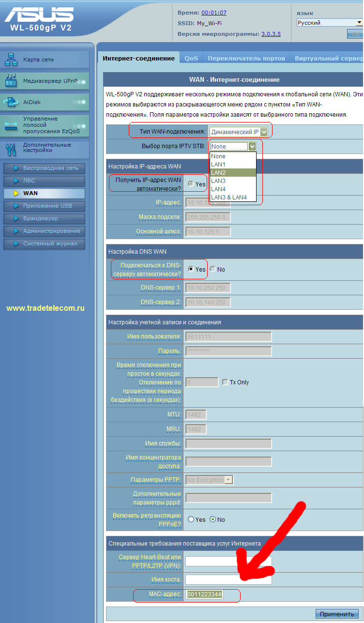
Task: Click the Применить button
Action: [x=337, y=614]
